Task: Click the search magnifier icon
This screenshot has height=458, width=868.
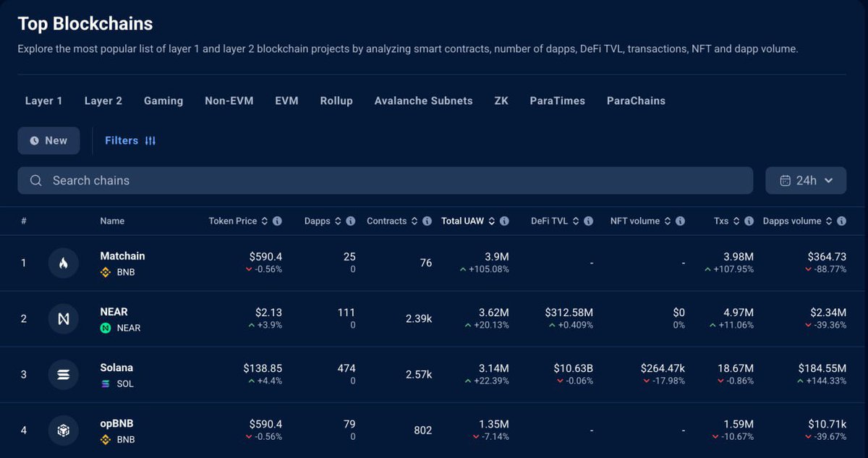Action: [x=35, y=181]
